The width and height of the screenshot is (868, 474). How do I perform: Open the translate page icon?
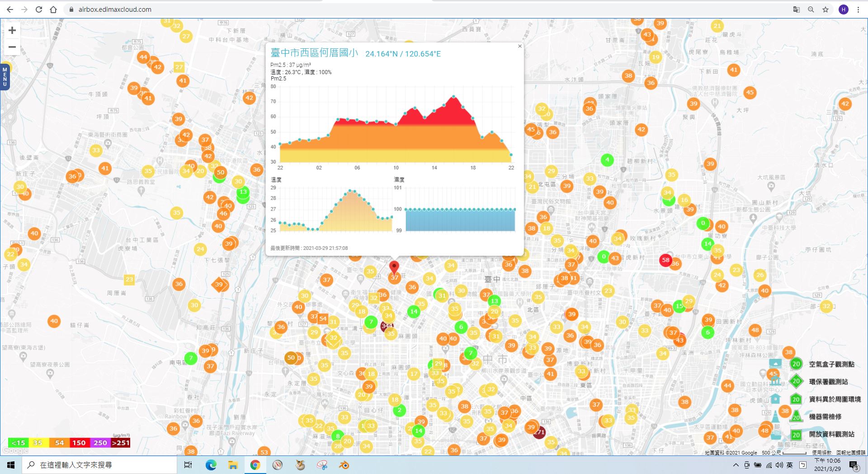(797, 9)
